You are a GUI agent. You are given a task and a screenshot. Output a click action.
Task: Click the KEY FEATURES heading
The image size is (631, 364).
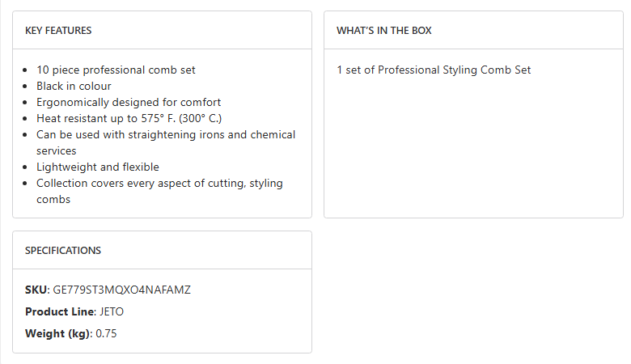pyautogui.click(x=58, y=31)
